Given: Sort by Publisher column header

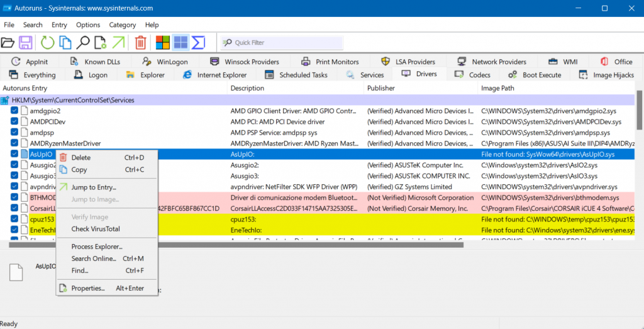Looking at the screenshot, I should [421, 88].
